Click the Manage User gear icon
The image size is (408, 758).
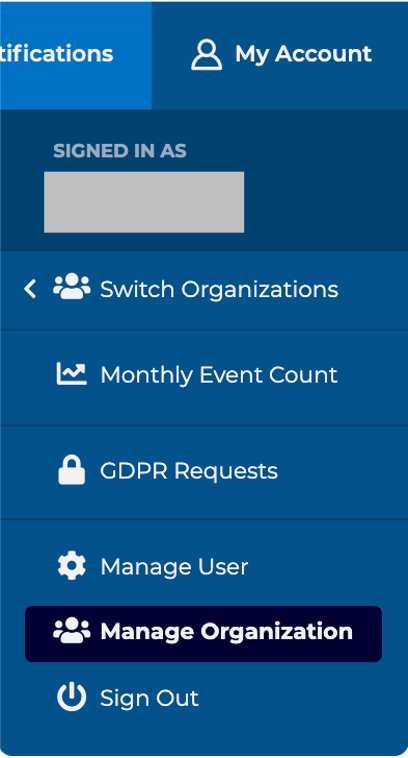coord(72,566)
